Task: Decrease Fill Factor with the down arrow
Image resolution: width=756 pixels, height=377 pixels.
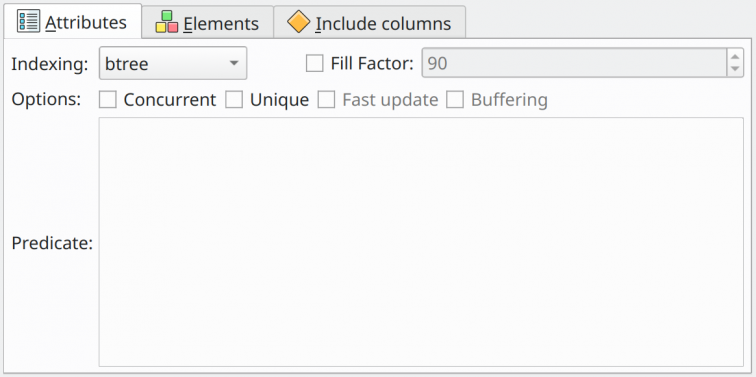Action: tap(735, 69)
